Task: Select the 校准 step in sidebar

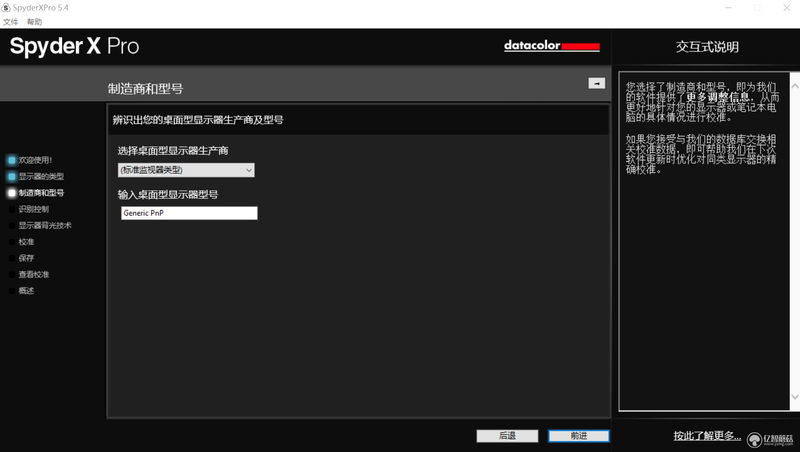Action: coord(22,242)
